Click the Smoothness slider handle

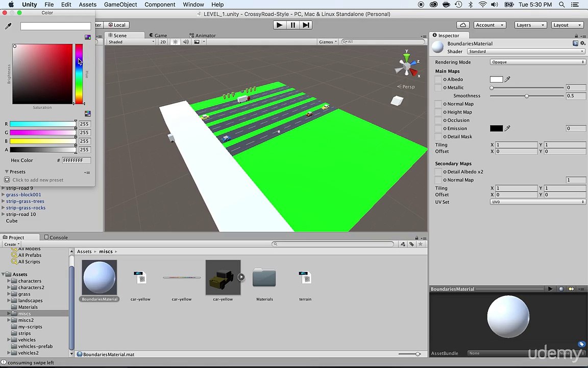click(527, 96)
